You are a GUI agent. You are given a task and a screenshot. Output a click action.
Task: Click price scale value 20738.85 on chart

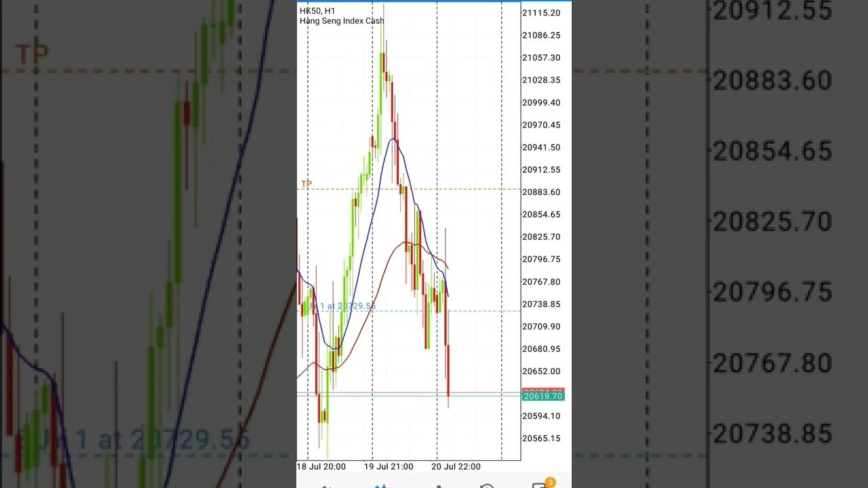tap(541, 304)
